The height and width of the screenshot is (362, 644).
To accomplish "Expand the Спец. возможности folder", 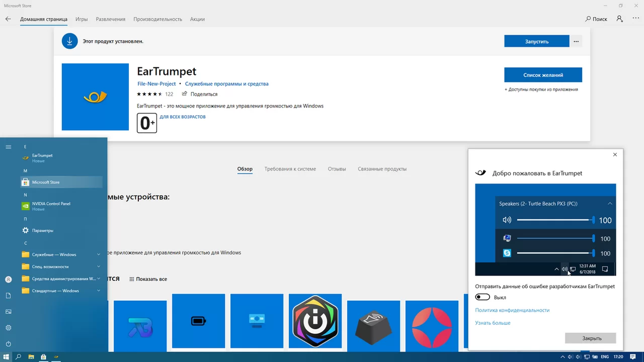I will pos(61,266).
